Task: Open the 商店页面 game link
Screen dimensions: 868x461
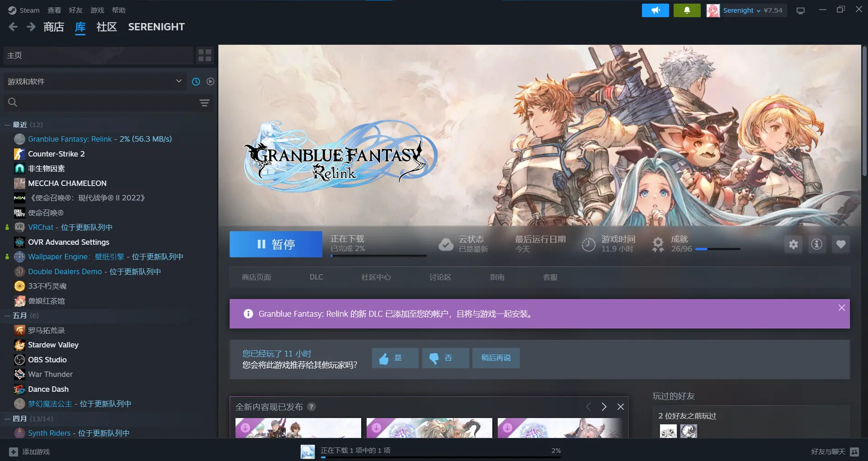Action: [256, 277]
